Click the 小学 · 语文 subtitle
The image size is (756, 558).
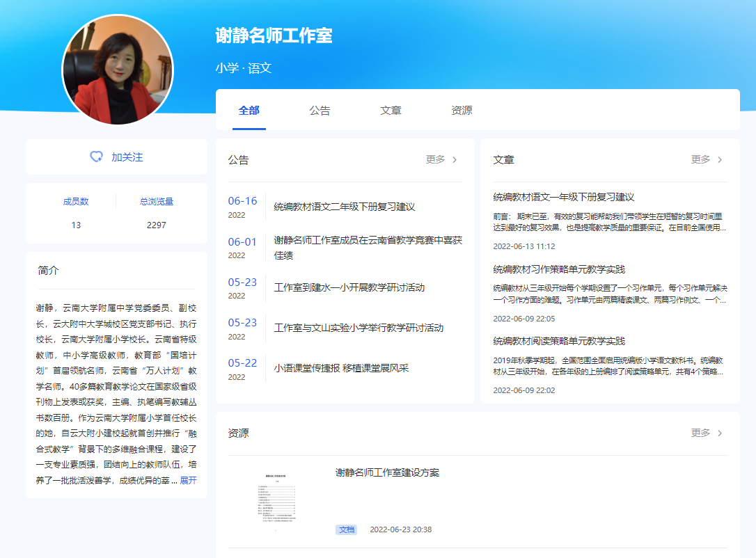click(x=244, y=68)
